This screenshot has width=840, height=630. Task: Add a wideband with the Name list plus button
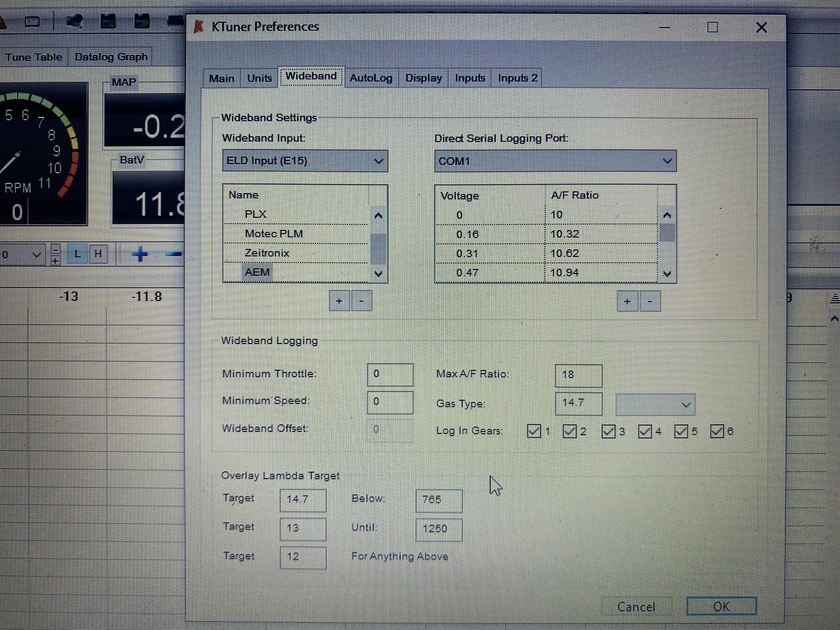[339, 301]
